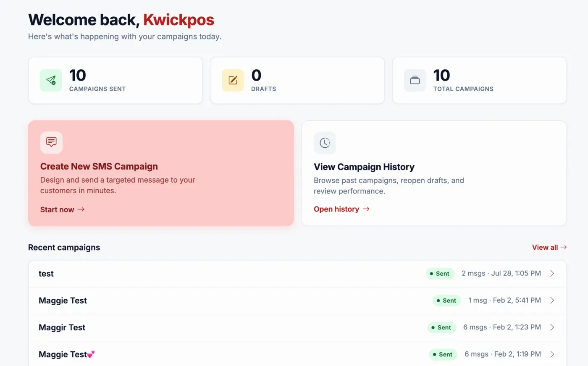Click the 1 msg · Feb 2, 5:41 PM text
This screenshot has width=588, height=366.
point(504,300)
